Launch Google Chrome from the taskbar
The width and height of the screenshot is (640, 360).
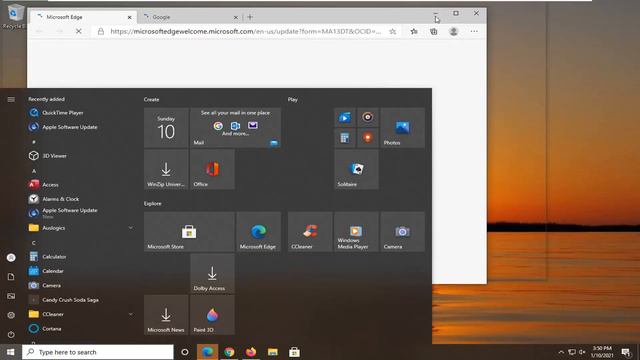click(229, 352)
